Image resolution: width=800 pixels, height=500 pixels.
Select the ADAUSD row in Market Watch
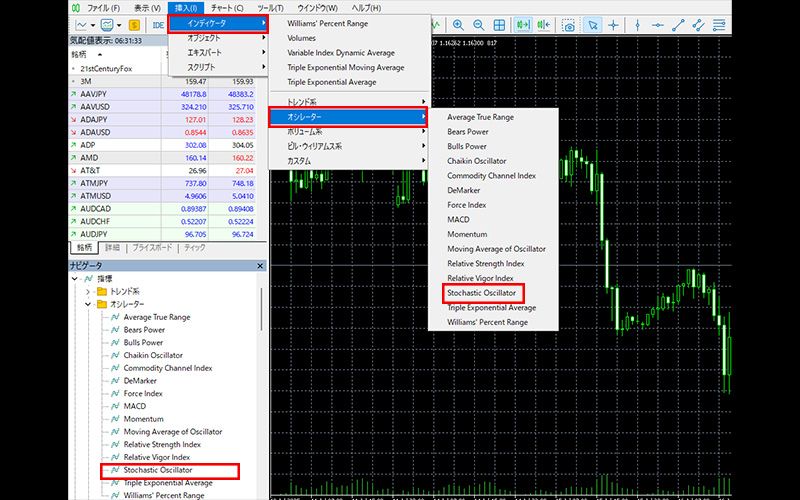[x=162, y=132]
